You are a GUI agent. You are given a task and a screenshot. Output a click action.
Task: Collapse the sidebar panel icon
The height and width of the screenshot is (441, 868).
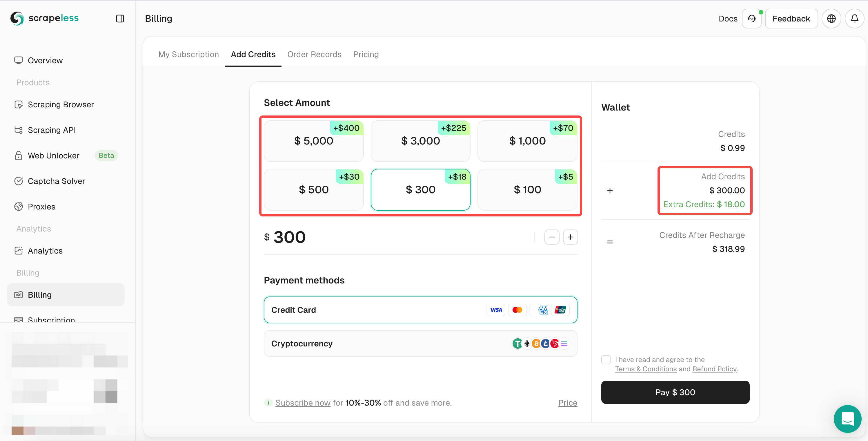[120, 19]
